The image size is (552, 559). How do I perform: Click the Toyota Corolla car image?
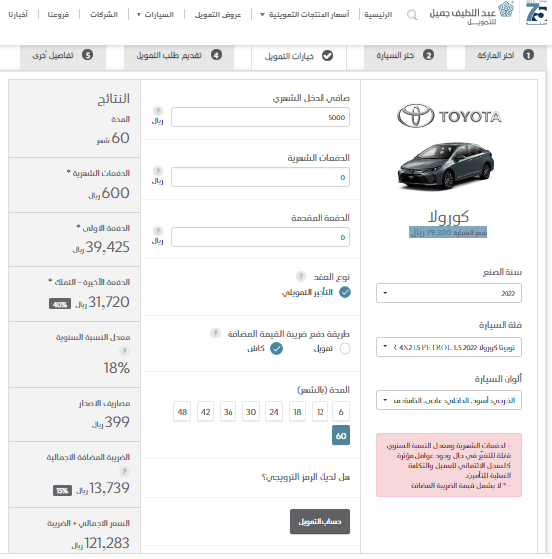(446, 166)
